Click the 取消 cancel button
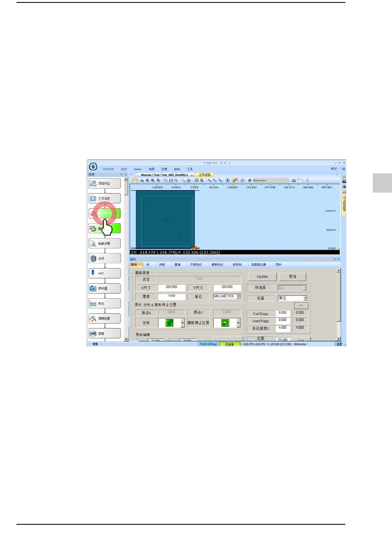Viewport: 392px width, 537px height. 293,277
